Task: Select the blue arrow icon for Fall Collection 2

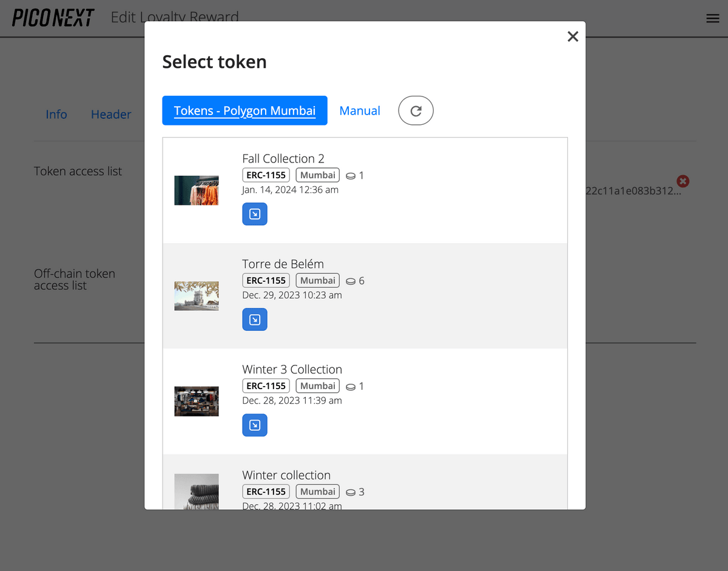Action: [x=254, y=214]
